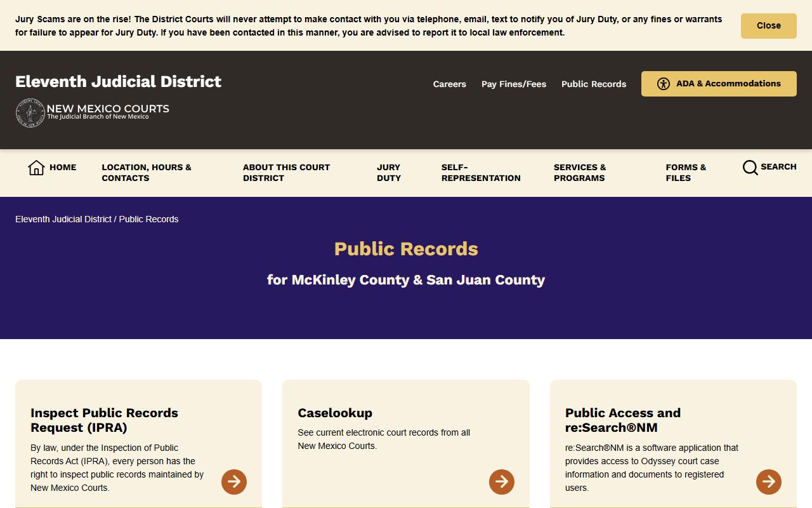Click the Public Records breadcrumb text
This screenshot has width=812, height=508.
tap(149, 219)
